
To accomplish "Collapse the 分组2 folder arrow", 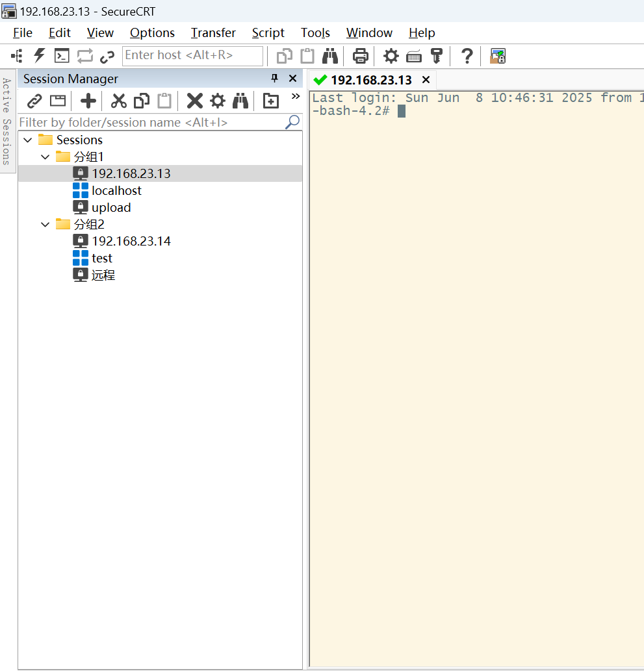I will click(x=45, y=224).
